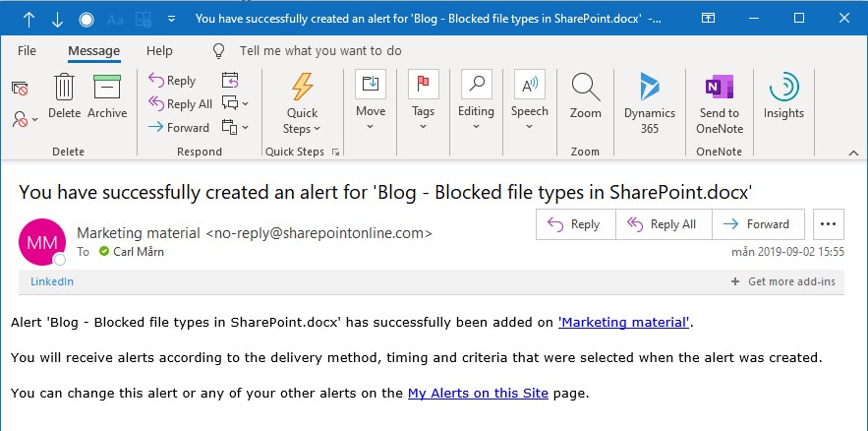The image size is (868, 431).
Task: Open the Quick Steps lightning menu
Action: tap(302, 103)
